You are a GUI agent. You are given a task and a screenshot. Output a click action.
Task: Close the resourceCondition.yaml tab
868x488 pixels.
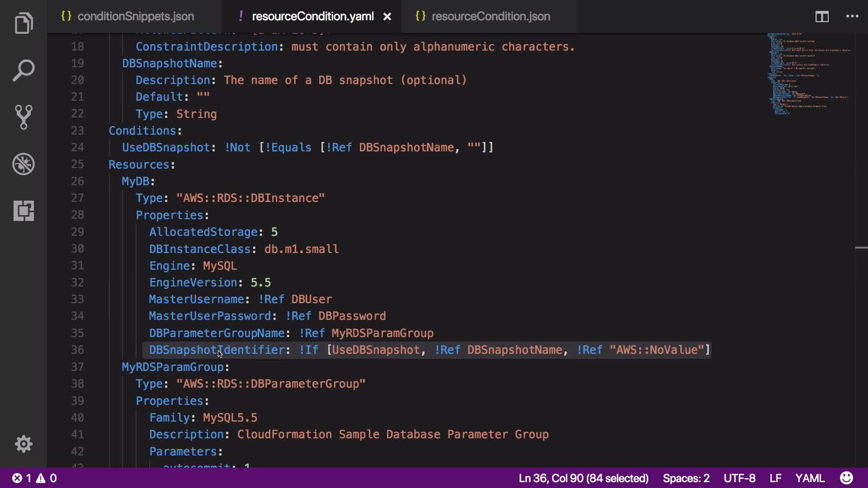tap(387, 17)
